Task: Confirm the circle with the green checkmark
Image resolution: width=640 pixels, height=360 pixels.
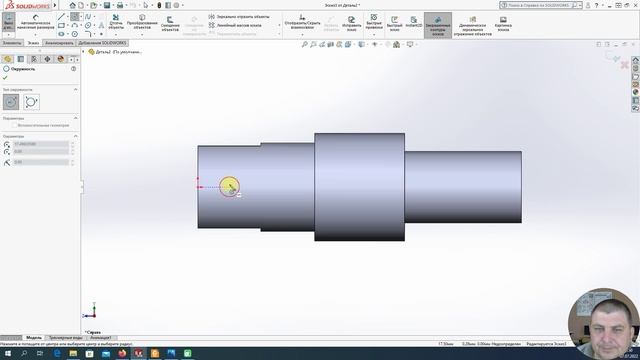Action: (5, 78)
